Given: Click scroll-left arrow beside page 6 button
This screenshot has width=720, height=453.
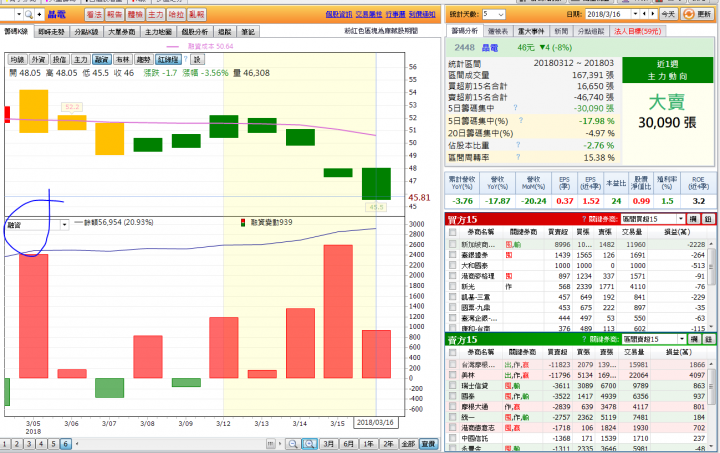Looking at the screenshot, I should [77, 444].
